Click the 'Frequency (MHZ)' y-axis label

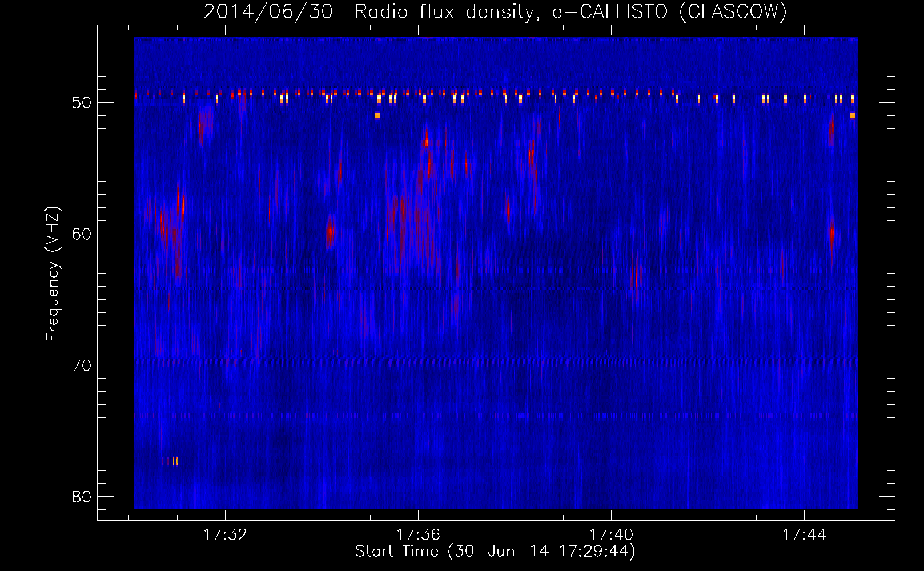53,274
